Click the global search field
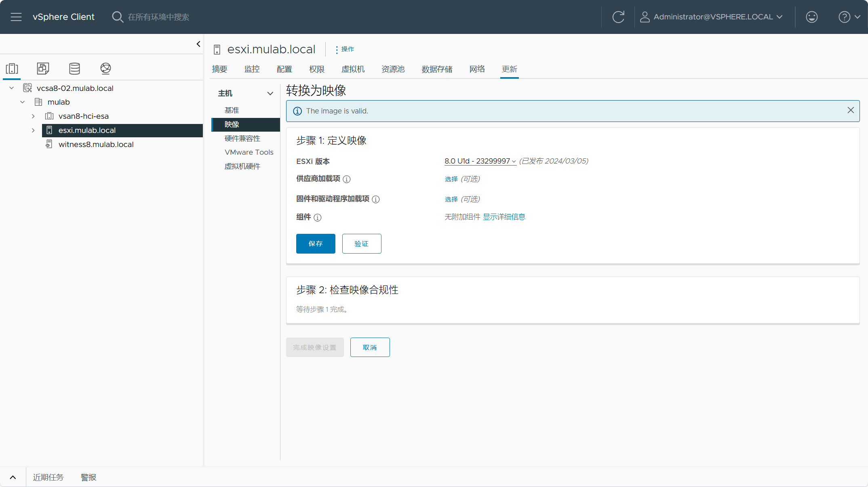Image resolution: width=868 pixels, height=487 pixels. 159,17
